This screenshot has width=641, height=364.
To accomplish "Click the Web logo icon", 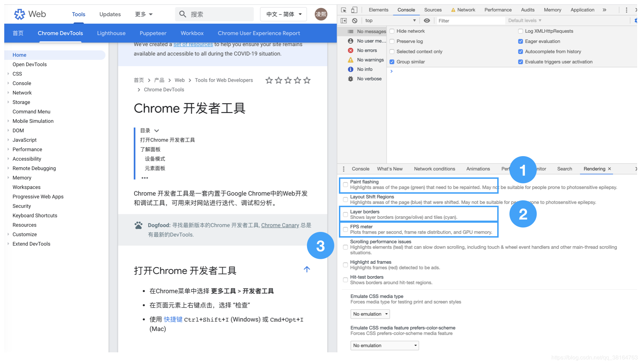I will tap(19, 14).
